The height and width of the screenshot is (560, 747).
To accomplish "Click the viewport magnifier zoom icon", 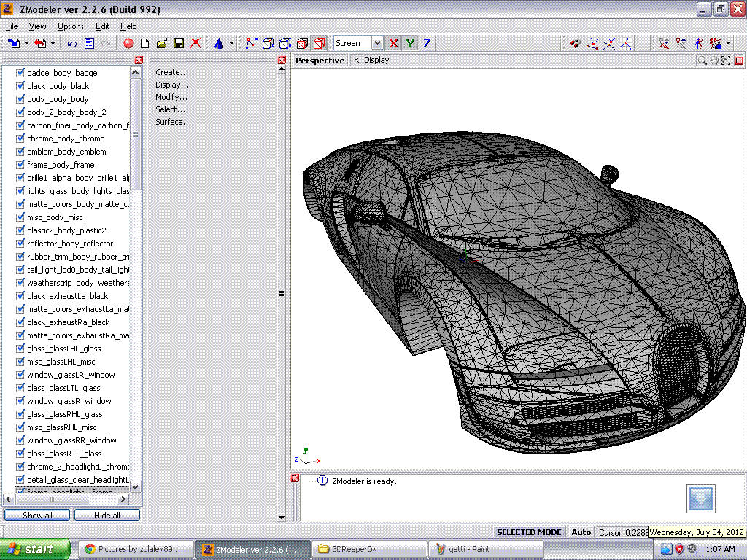I will coord(702,61).
